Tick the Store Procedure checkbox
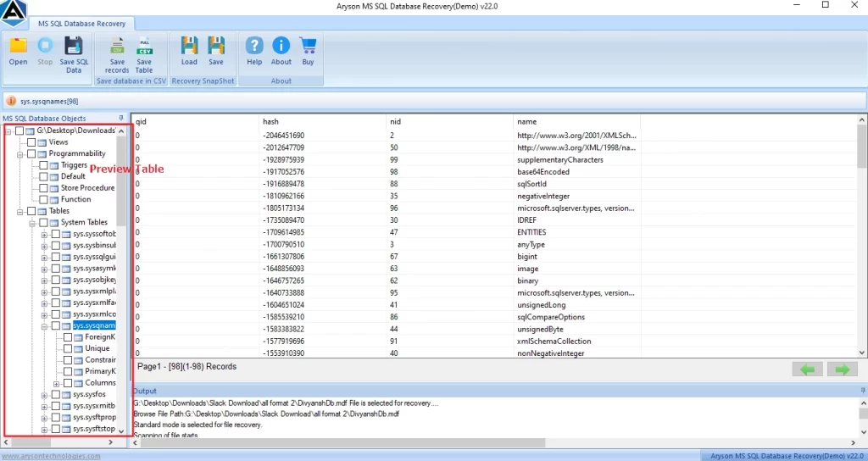 pos(44,187)
